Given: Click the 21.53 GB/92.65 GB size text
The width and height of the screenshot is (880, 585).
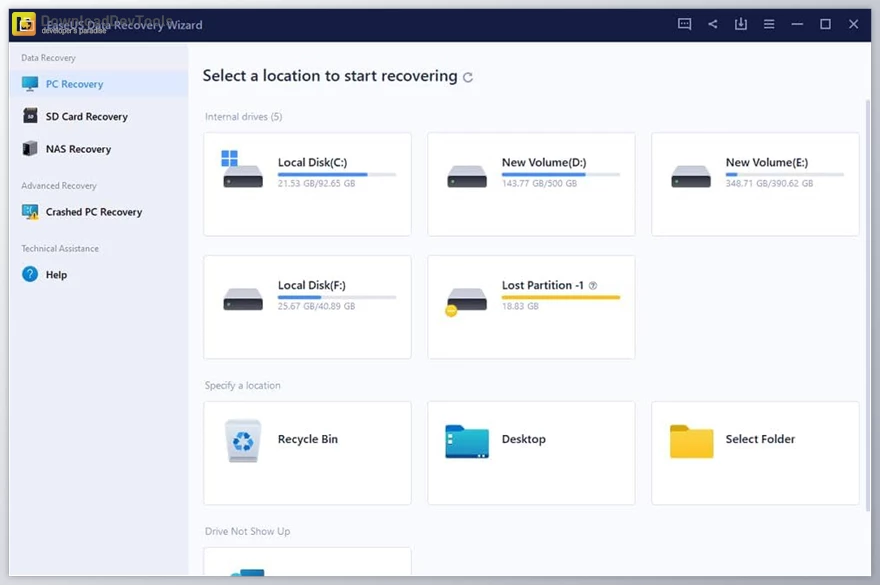Looking at the screenshot, I should point(317,184).
